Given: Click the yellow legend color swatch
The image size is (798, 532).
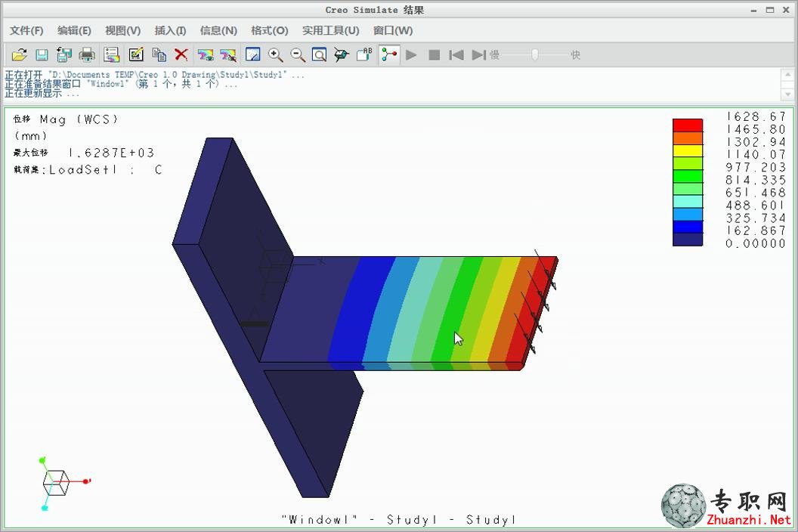Looking at the screenshot, I should [688, 150].
